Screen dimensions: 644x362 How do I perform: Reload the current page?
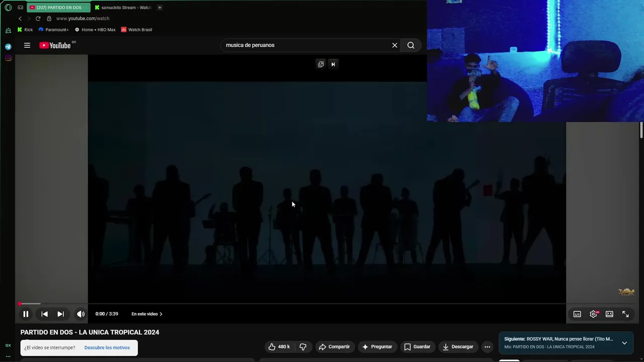tap(38, 19)
